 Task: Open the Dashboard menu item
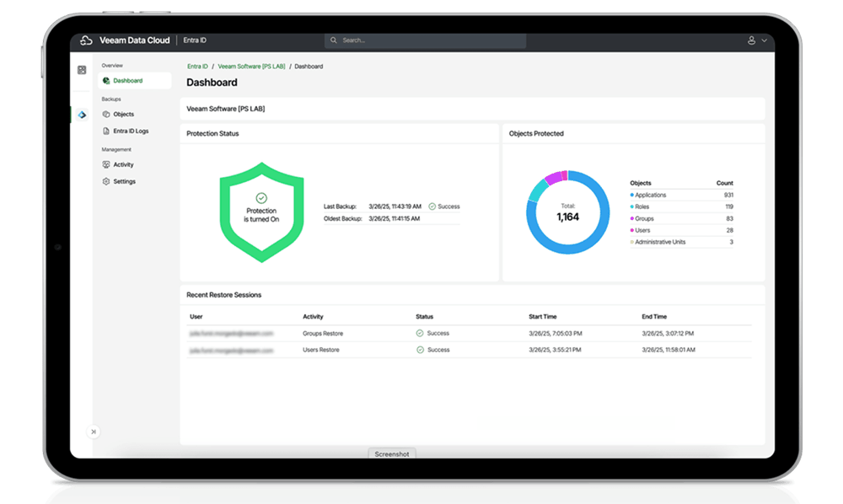click(135, 81)
